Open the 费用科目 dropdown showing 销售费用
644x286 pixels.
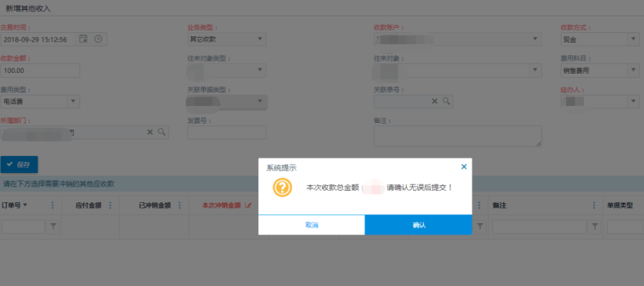coord(633,70)
